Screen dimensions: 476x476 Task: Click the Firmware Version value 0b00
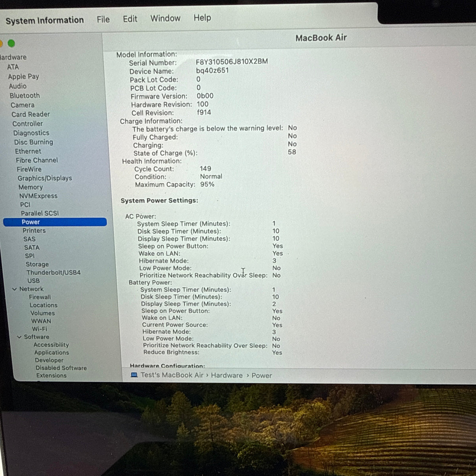point(205,96)
